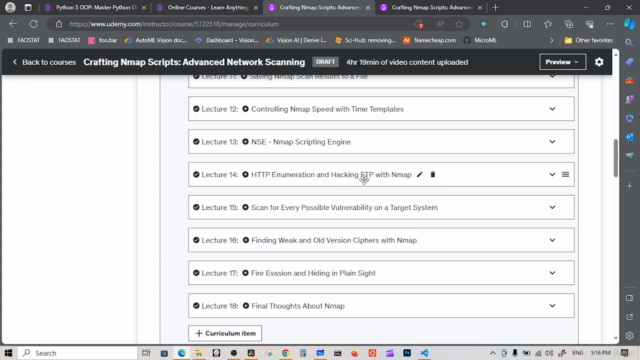Edit Lecture 14 title with pencil icon
The width and height of the screenshot is (640, 360).
coord(420,175)
